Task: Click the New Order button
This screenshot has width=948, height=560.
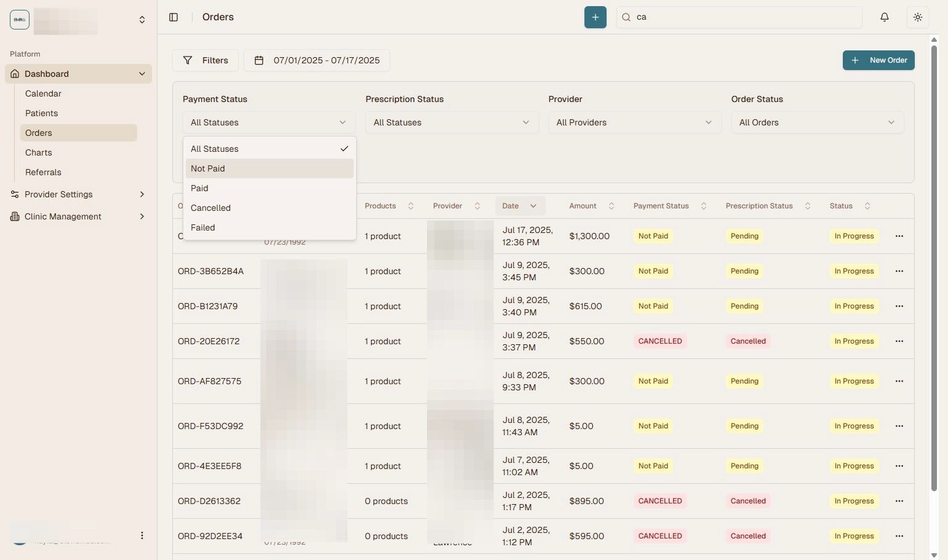Action: tap(878, 60)
